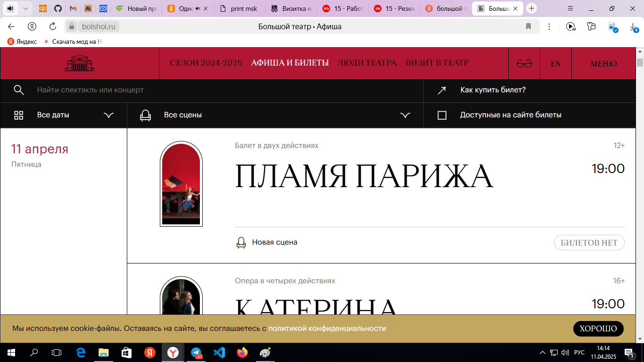Open the 'Яндекс' bookmark in bookmarks bar

click(x=22, y=41)
